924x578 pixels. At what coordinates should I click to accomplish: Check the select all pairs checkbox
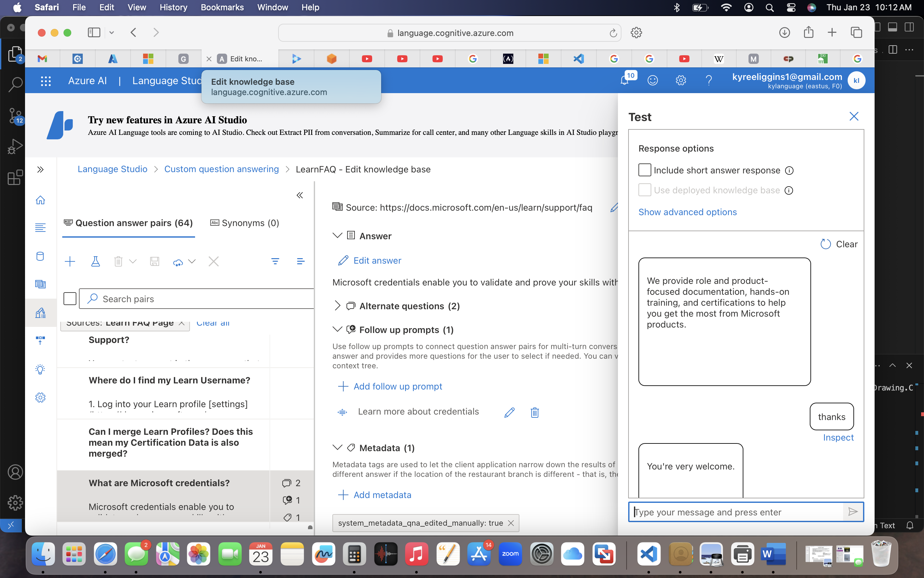pyautogui.click(x=70, y=299)
